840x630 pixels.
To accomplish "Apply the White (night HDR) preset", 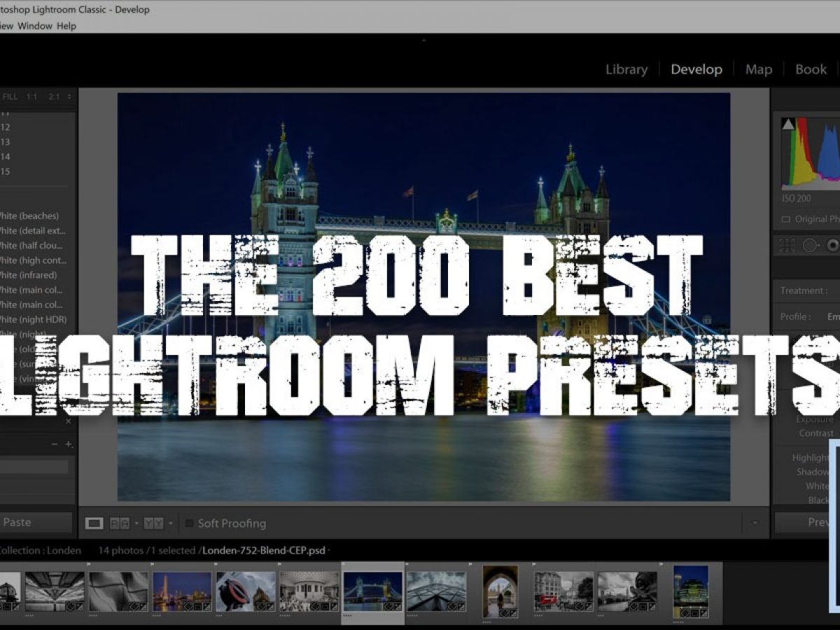I will pos(33,319).
